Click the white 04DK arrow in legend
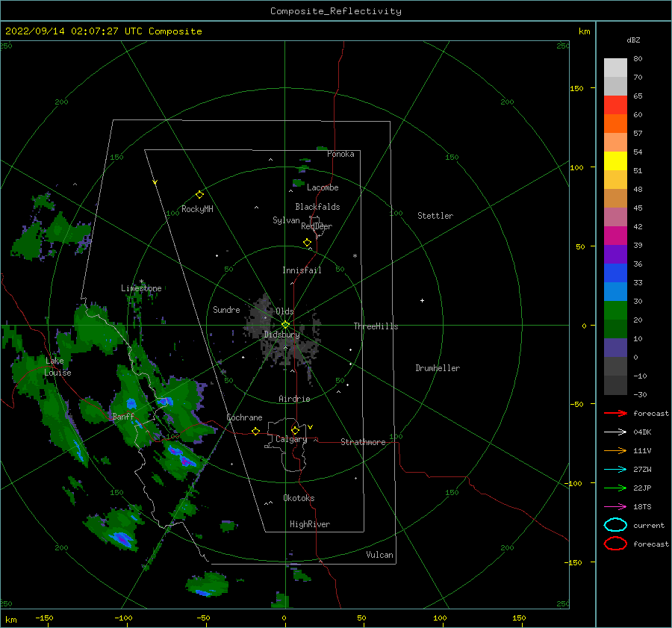 pyautogui.click(x=615, y=432)
